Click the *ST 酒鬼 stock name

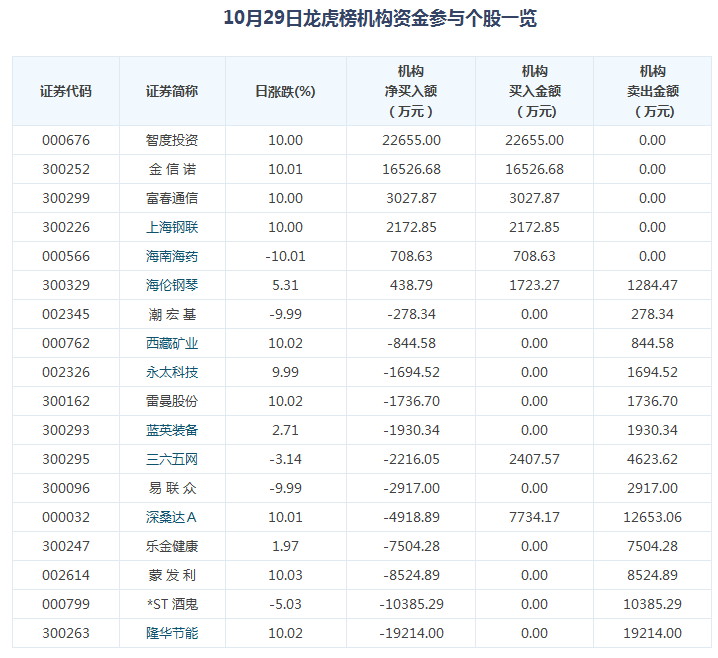point(172,604)
